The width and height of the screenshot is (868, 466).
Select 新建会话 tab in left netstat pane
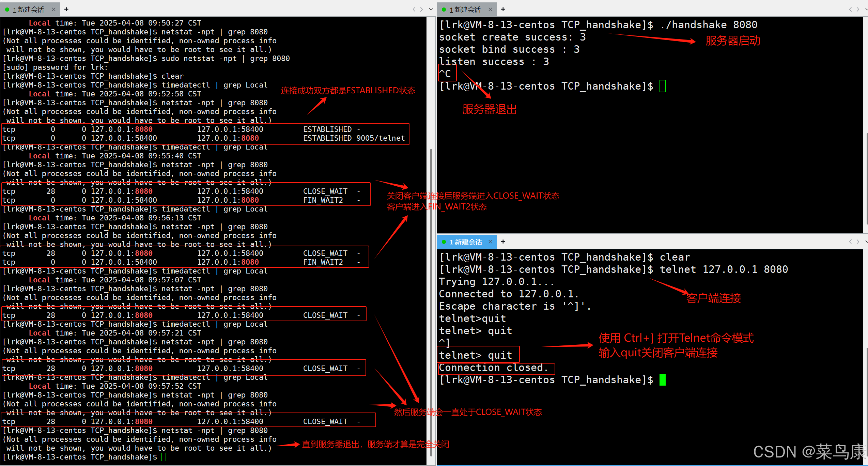click(28, 10)
